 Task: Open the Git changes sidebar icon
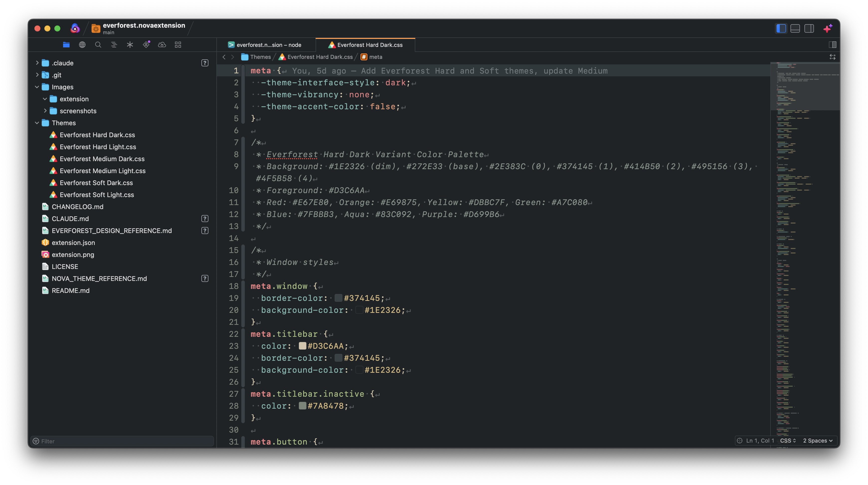click(146, 44)
